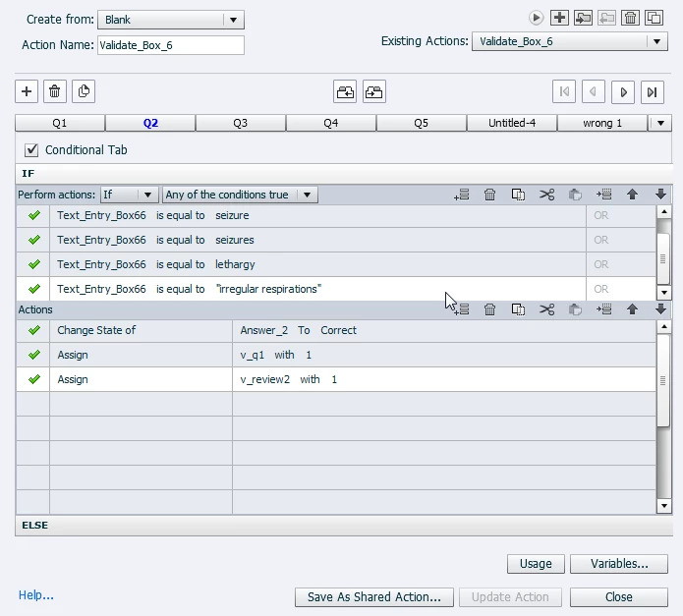Open the Create from dropdown
Screen dimensions: 683x616
pos(233,20)
